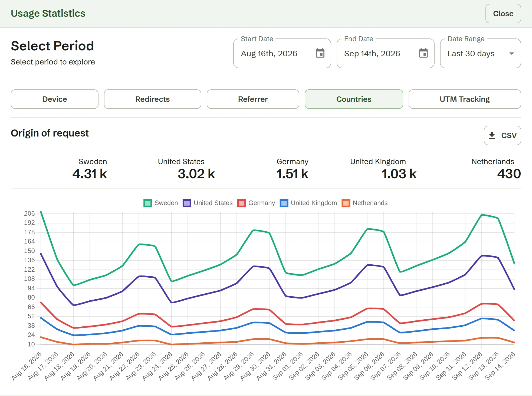The image size is (532, 396).
Task: Switch to the Redirects tab
Action: point(153,99)
